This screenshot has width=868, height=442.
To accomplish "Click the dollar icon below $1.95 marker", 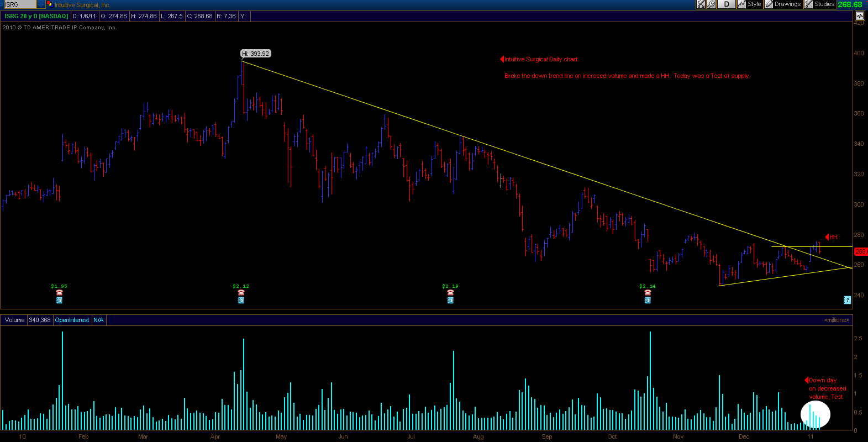I will pyautogui.click(x=59, y=300).
